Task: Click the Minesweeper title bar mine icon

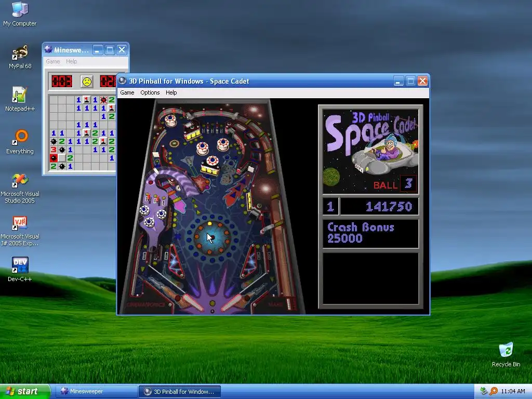Action: (48, 49)
